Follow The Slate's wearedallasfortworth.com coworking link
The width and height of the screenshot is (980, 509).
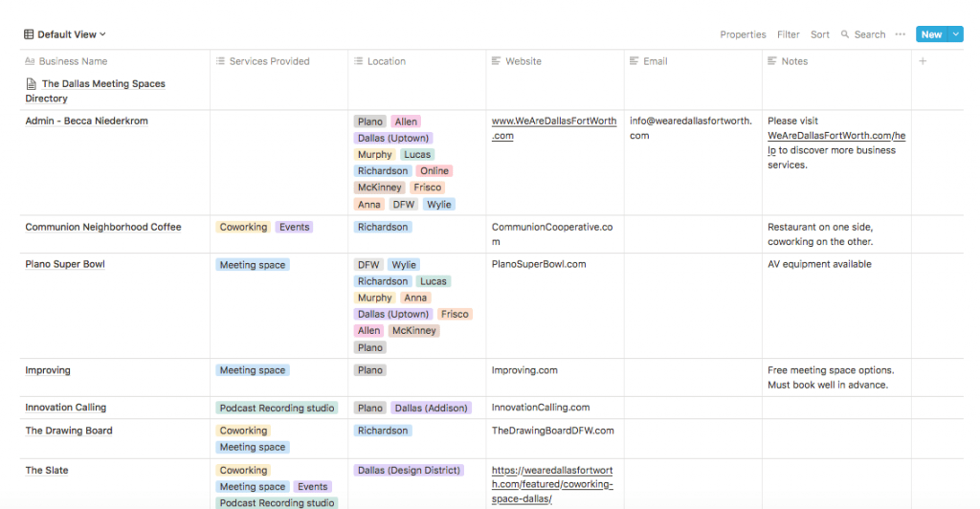pos(552,485)
